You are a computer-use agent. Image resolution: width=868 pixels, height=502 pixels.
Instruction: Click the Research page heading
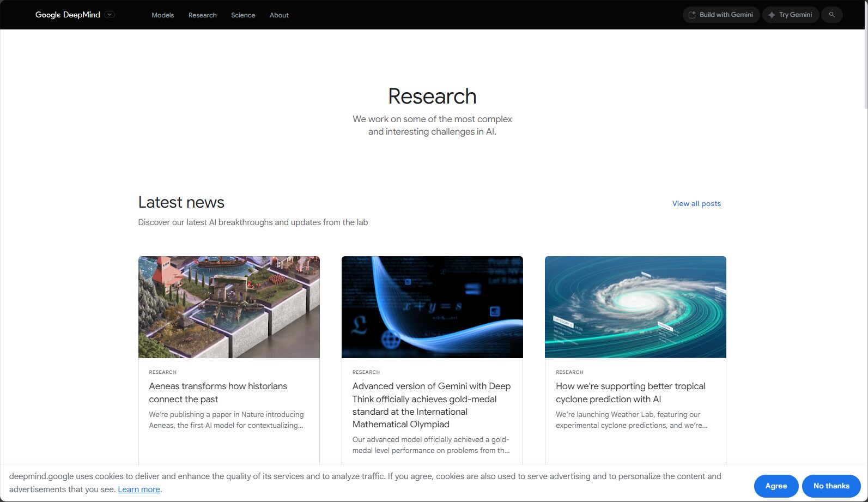click(432, 96)
